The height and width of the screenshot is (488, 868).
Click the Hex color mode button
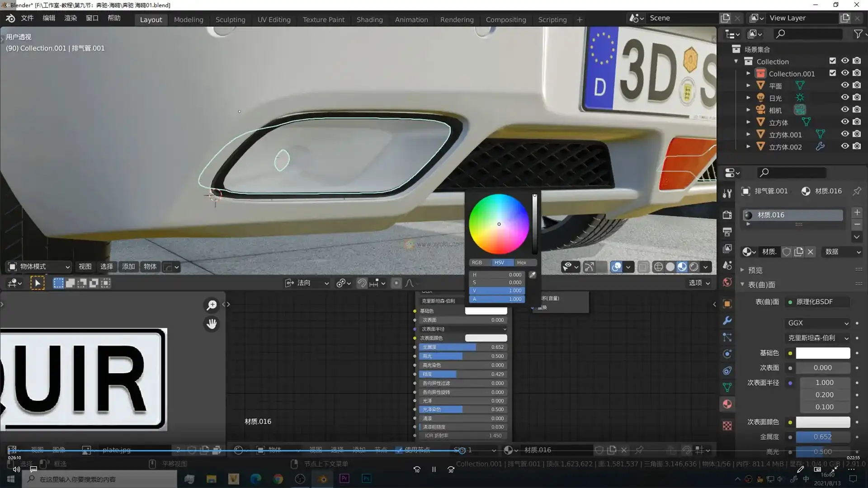click(521, 263)
